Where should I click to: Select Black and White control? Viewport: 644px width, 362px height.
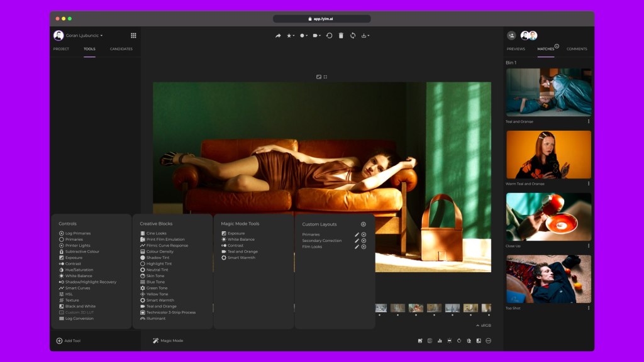pos(77,306)
